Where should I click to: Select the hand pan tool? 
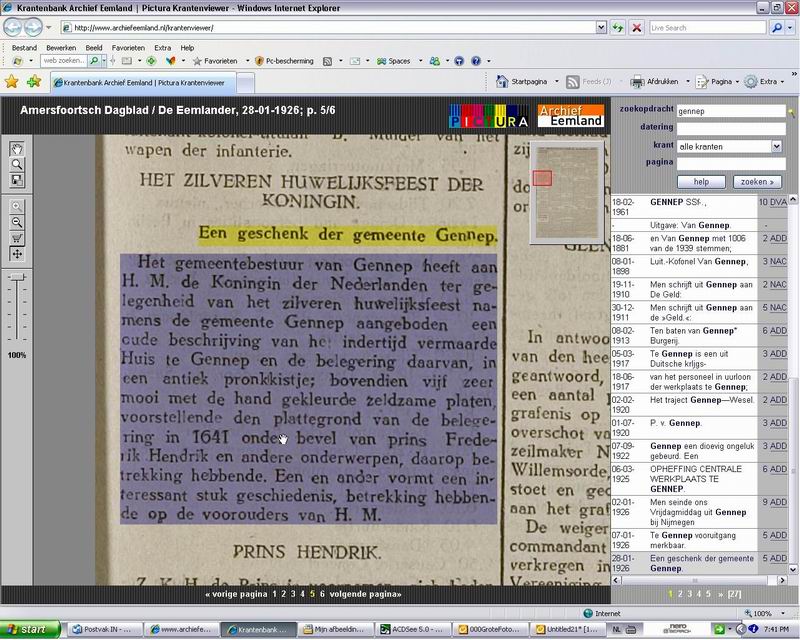[17, 150]
